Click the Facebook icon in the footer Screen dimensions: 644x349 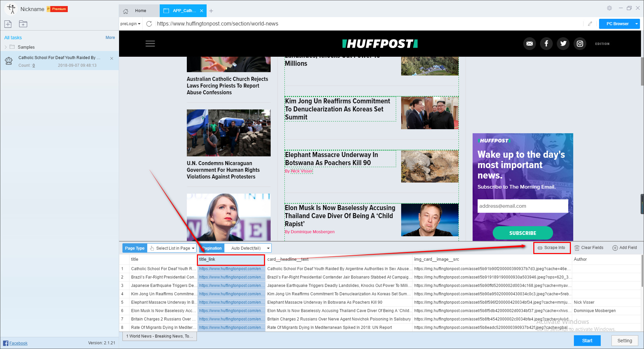click(x=6, y=343)
